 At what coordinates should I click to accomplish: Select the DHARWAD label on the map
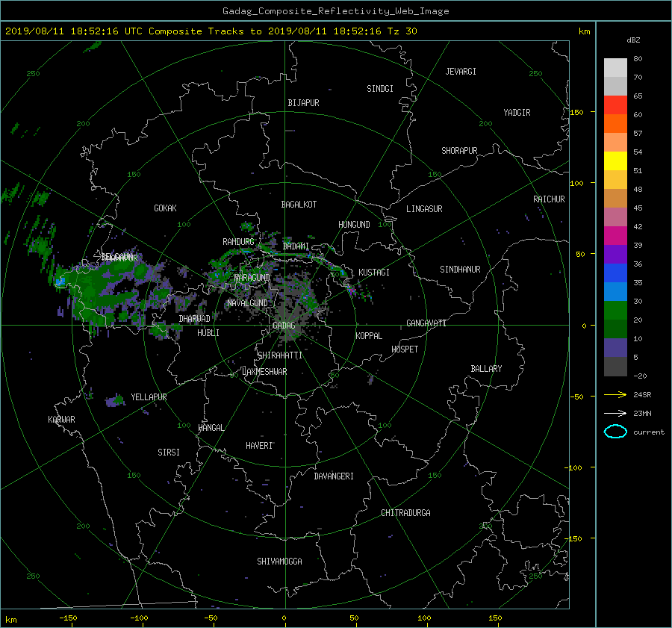pos(195,319)
